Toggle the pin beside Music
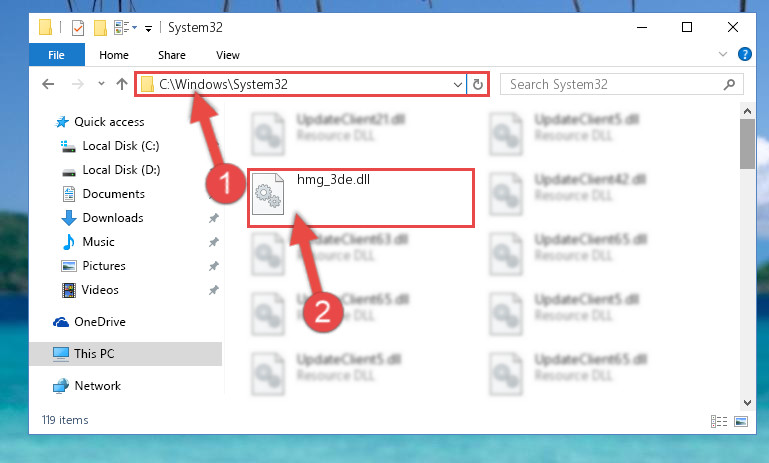769x463 pixels. tap(214, 242)
